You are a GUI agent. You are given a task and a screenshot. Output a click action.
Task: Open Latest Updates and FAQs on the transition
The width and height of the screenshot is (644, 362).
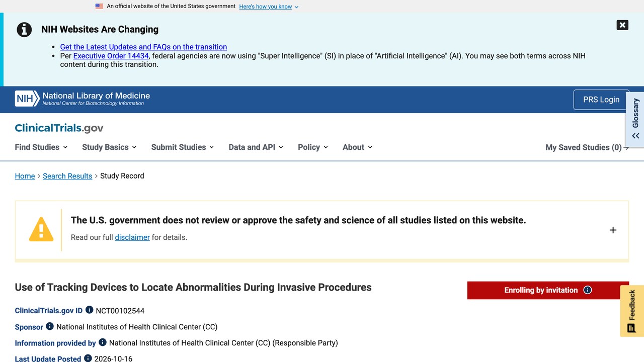click(143, 47)
